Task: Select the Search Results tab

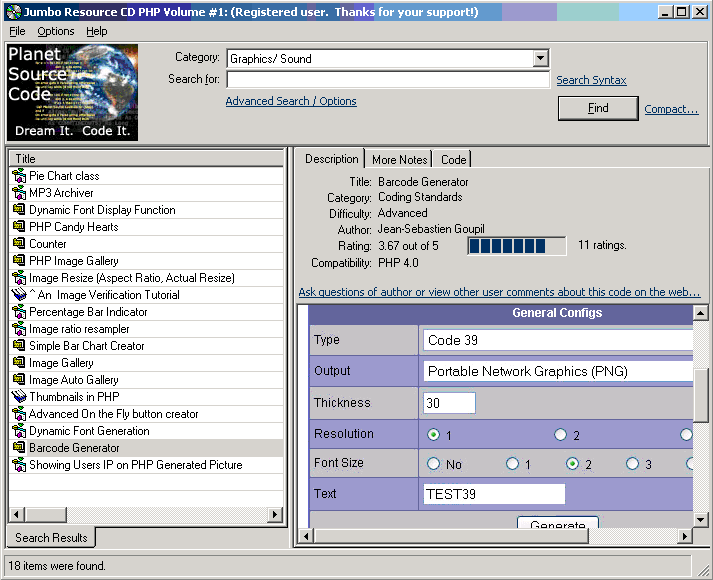Action: click(x=51, y=538)
